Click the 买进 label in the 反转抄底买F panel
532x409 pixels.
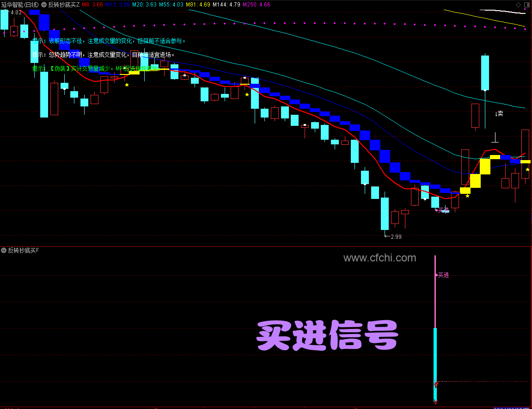click(443, 275)
